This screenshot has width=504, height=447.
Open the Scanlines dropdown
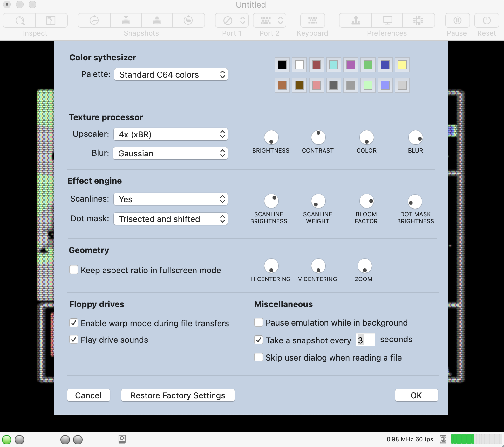(171, 199)
